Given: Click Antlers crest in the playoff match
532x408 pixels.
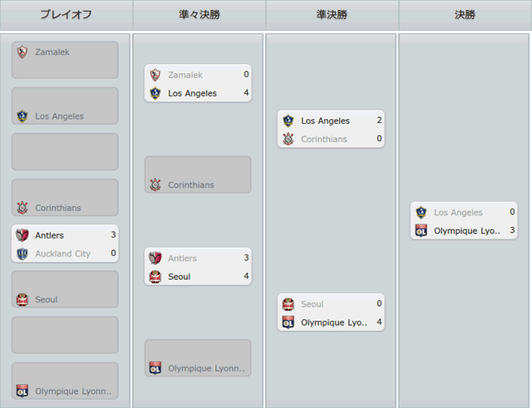Looking at the screenshot, I should point(22,235).
